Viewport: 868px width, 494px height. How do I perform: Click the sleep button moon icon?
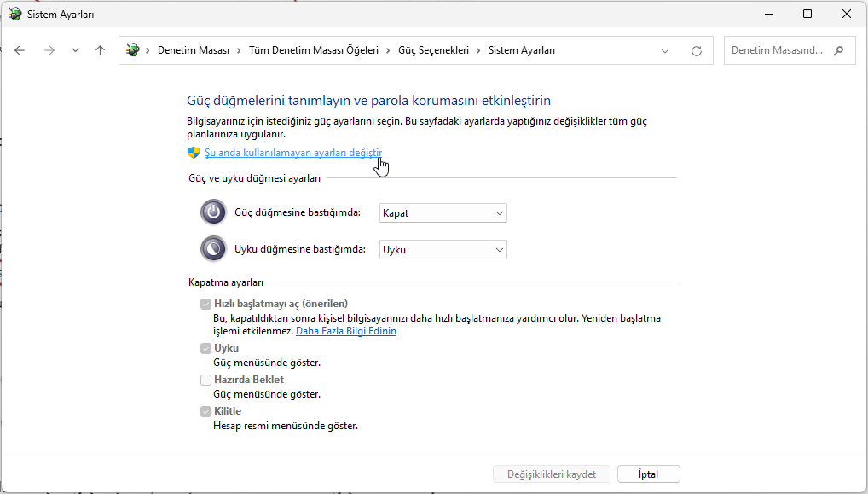pyautogui.click(x=212, y=249)
